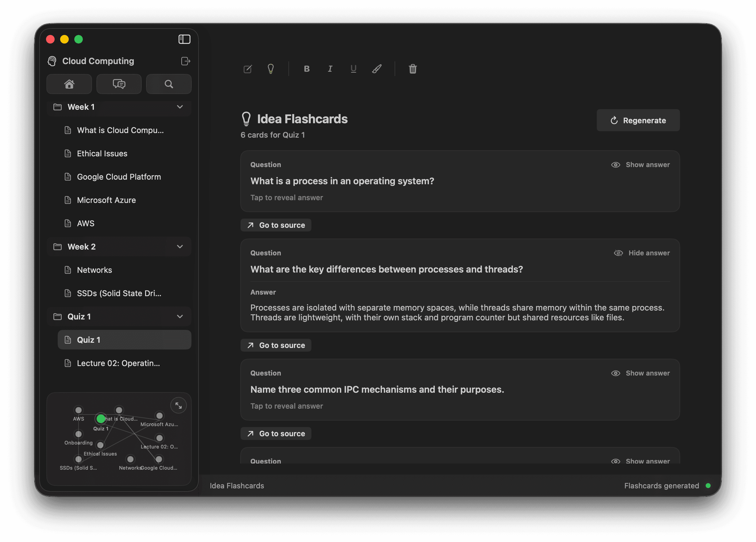Click the Regenerate button
The height and width of the screenshot is (542, 756).
point(638,120)
